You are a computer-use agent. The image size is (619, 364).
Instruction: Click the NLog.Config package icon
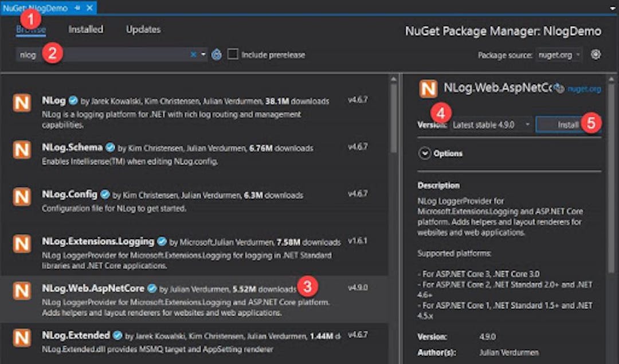pos(22,197)
